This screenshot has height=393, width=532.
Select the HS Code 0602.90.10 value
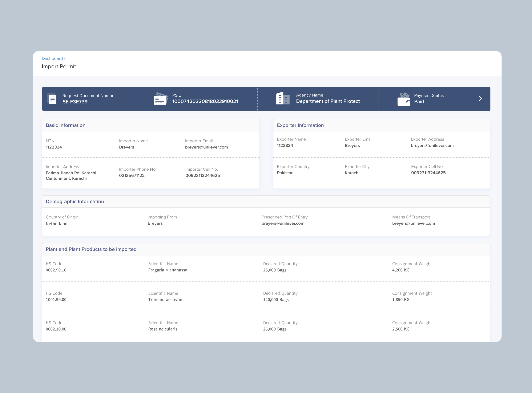tap(56, 270)
